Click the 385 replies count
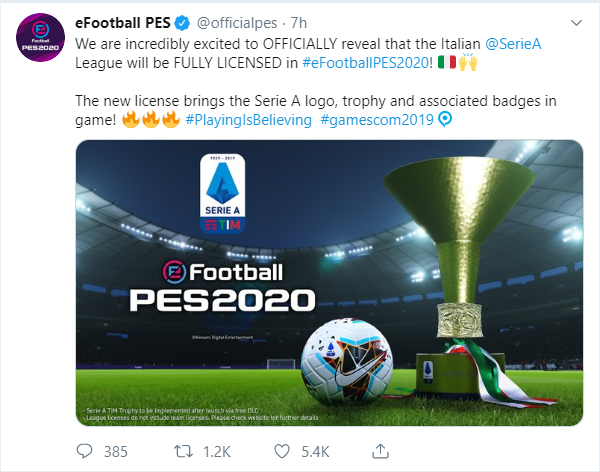Screen dimensions: 600x472 click(115, 451)
